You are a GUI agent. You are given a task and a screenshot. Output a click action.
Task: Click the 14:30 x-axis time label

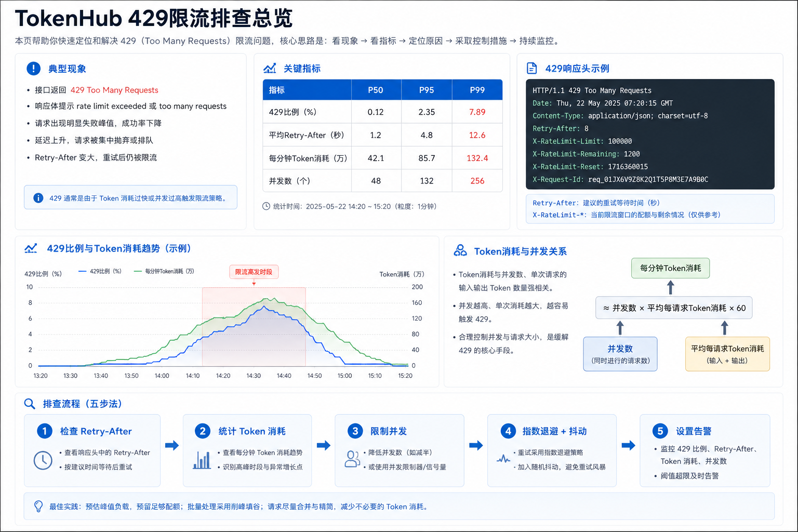click(x=254, y=376)
